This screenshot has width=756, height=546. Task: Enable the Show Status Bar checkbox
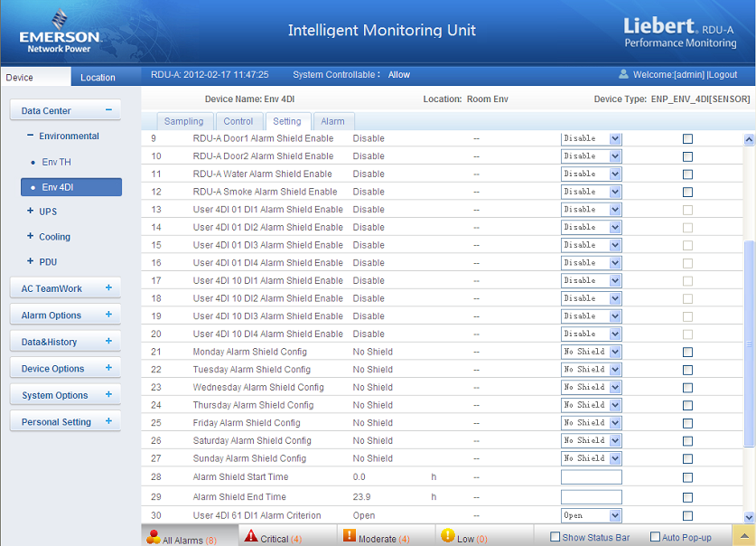[x=555, y=537]
